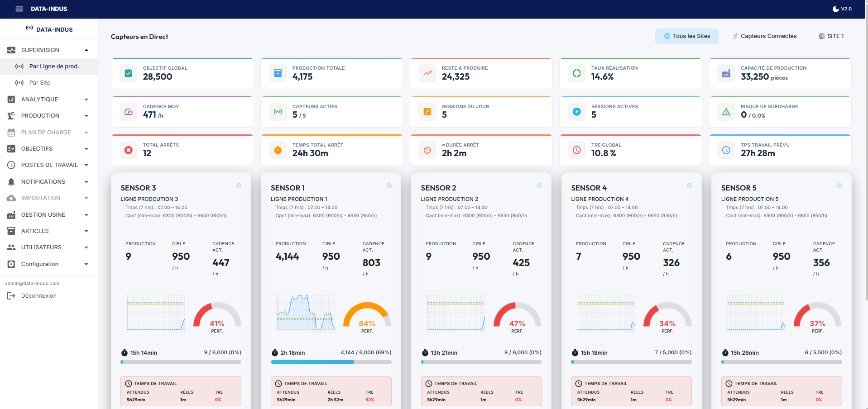The image size is (868, 409).
Task: Select the SITE 1 filter
Action: 831,36
